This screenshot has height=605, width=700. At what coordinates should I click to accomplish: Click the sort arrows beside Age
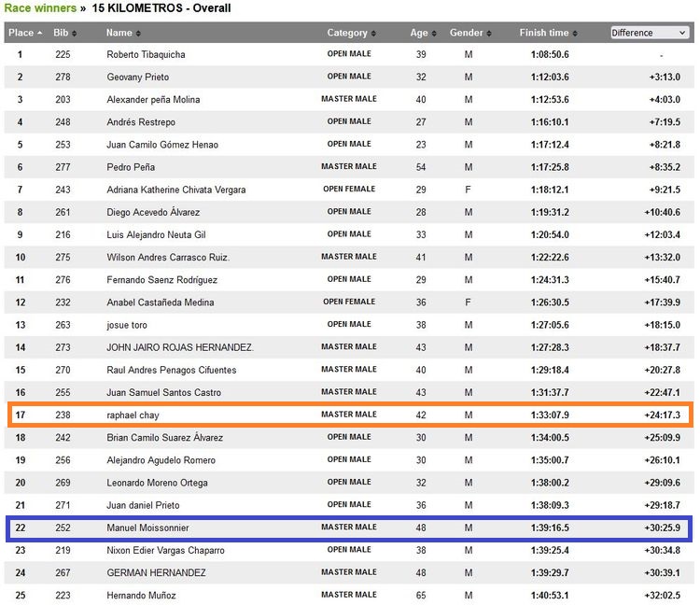(436, 34)
